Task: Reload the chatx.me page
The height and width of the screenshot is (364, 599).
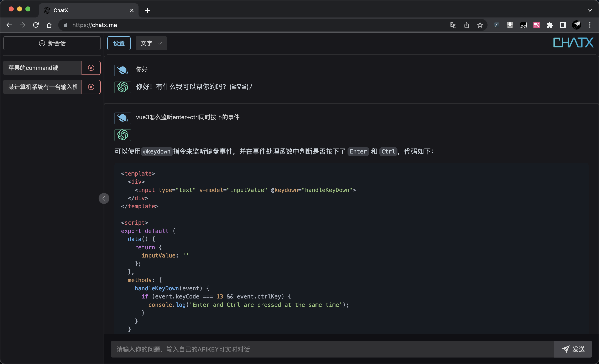Action: (x=36, y=25)
